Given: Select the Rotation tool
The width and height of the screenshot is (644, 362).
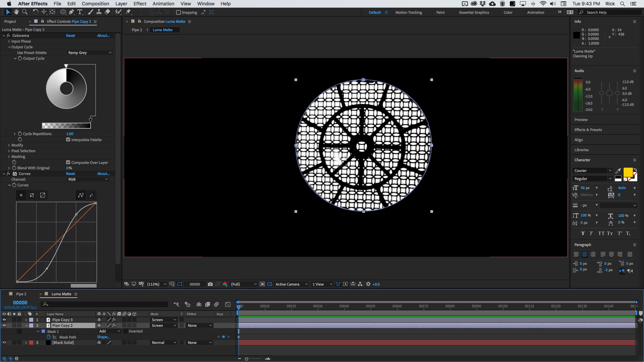Looking at the screenshot, I should (x=35, y=12).
